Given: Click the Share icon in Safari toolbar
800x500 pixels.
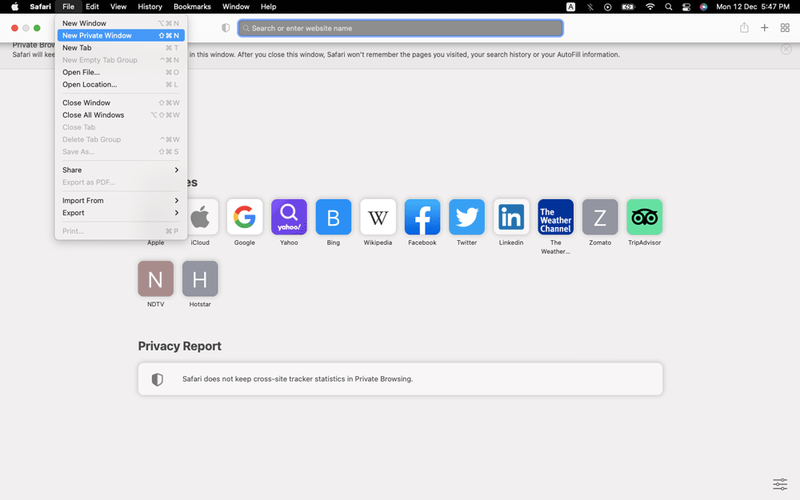Looking at the screenshot, I should coord(744,28).
